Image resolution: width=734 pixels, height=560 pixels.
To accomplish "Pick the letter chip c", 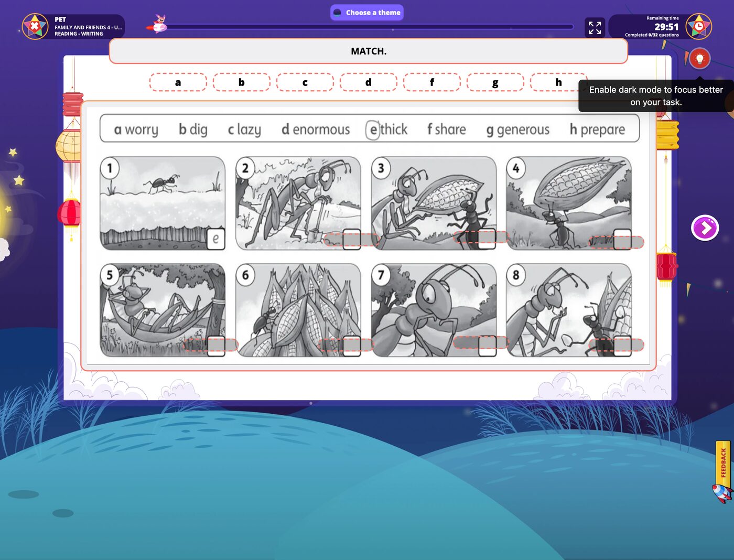I will pos(305,82).
